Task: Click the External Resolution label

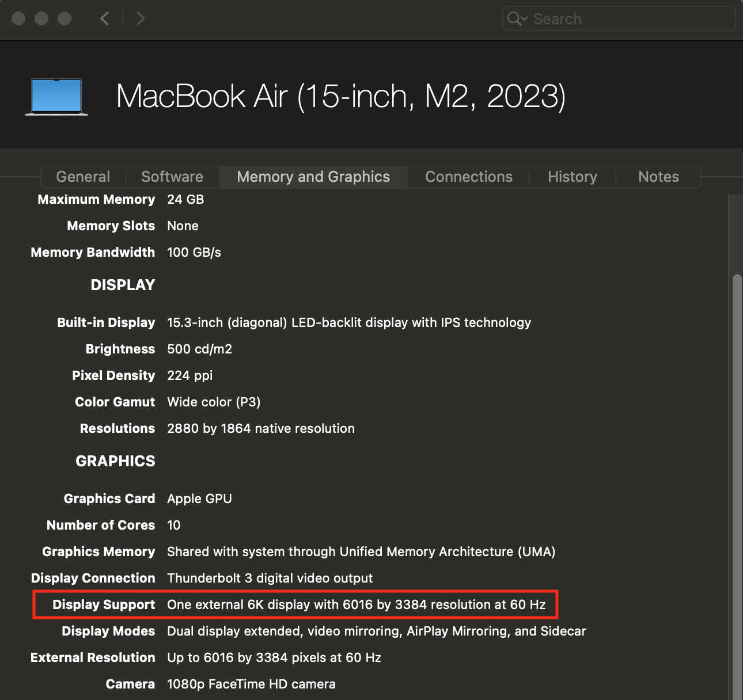Action: (93, 657)
